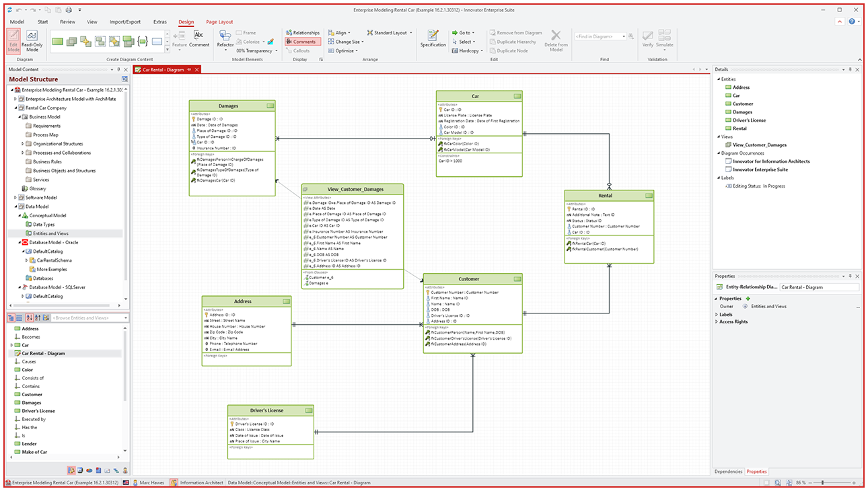Click the help question mark icon
Screen dimensions: 868x491
point(852,22)
